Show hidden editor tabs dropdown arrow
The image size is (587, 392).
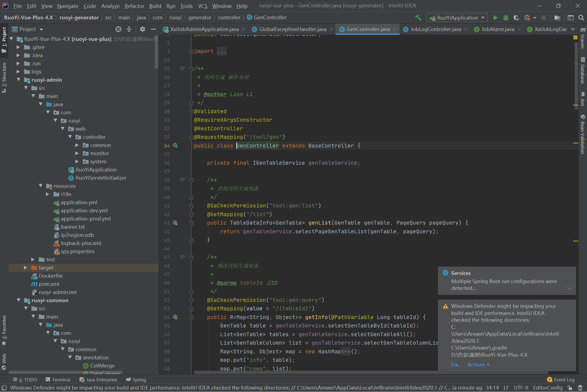pyautogui.click(x=573, y=29)
